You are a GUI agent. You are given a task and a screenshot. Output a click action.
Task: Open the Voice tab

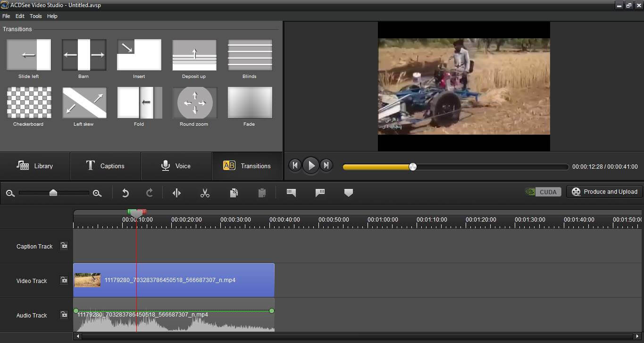176,166
